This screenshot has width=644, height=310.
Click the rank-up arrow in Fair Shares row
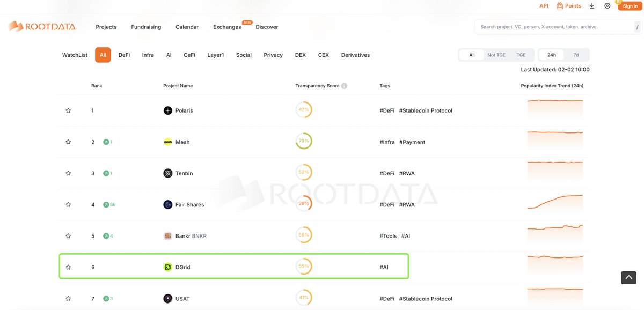click(106, 204)
